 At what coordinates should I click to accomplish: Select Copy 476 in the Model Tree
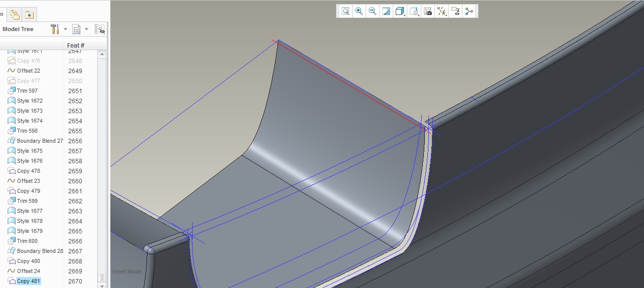point(29,61)
